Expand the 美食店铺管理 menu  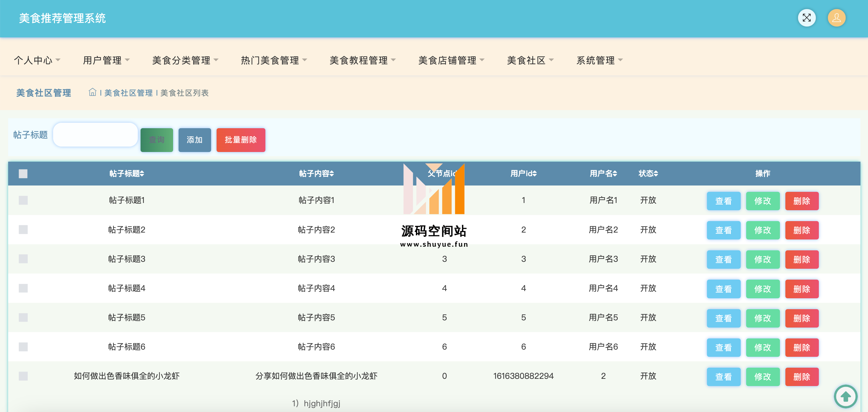[x=451, y=60]
